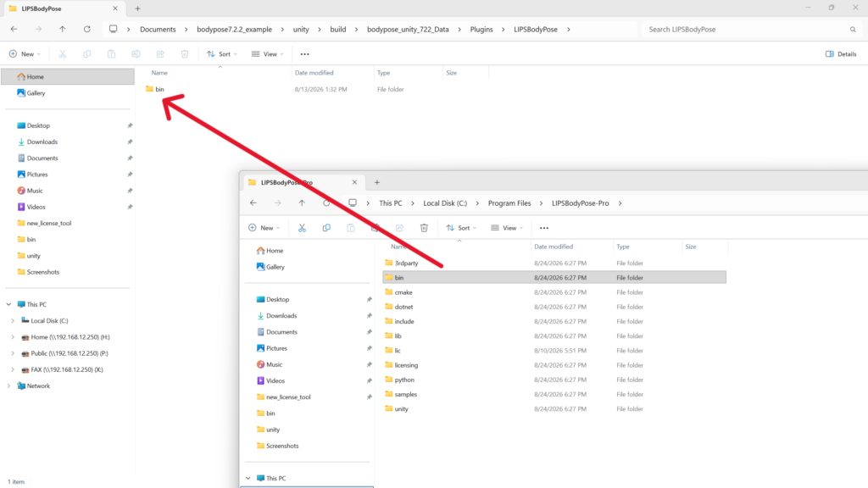
Task: Click Rename icon in back LIPSBodyPose window
Action: pos(136,54)
